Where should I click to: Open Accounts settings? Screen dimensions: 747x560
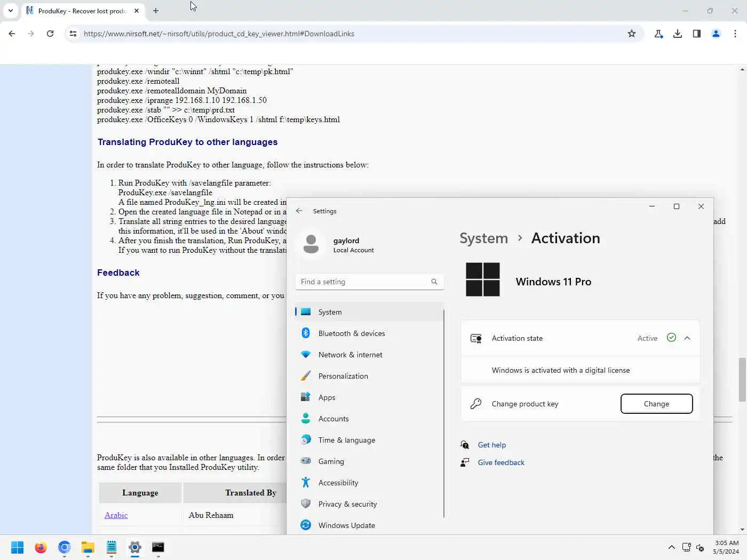[369, 419]
